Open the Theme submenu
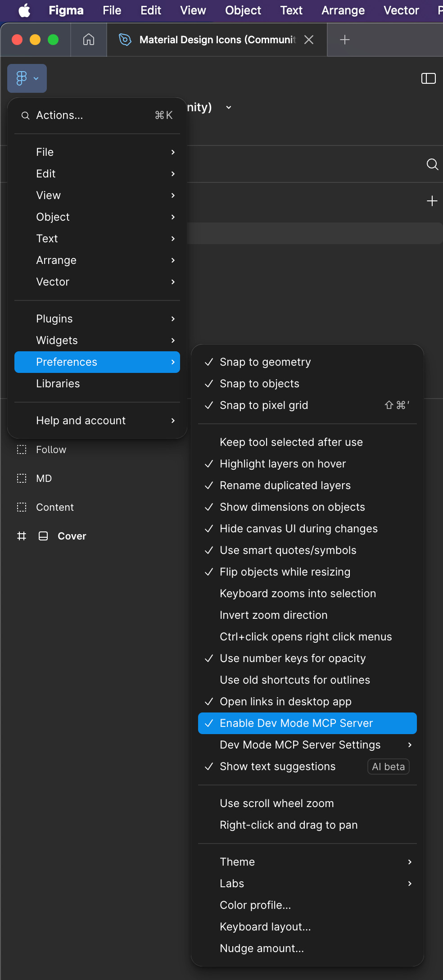 [307, 862]
